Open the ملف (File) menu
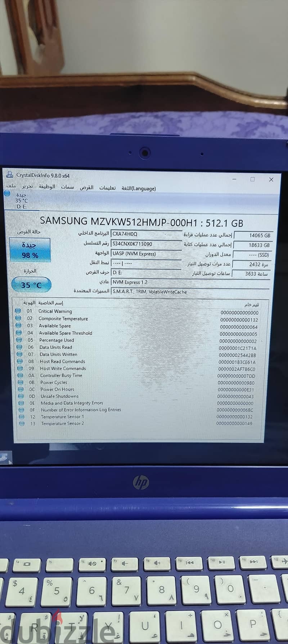Viewport: 288px width, 644px height. pyautogui.click(x=11, y=186)
